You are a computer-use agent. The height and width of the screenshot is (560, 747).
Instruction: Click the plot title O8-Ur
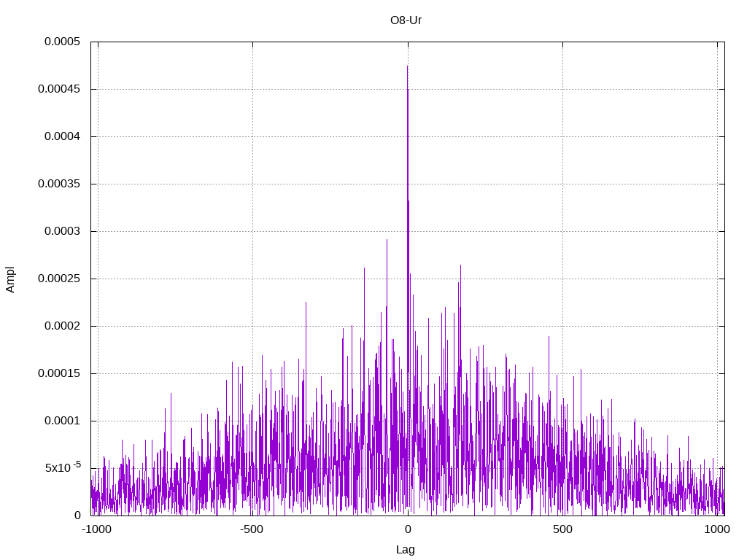[406, 20]
